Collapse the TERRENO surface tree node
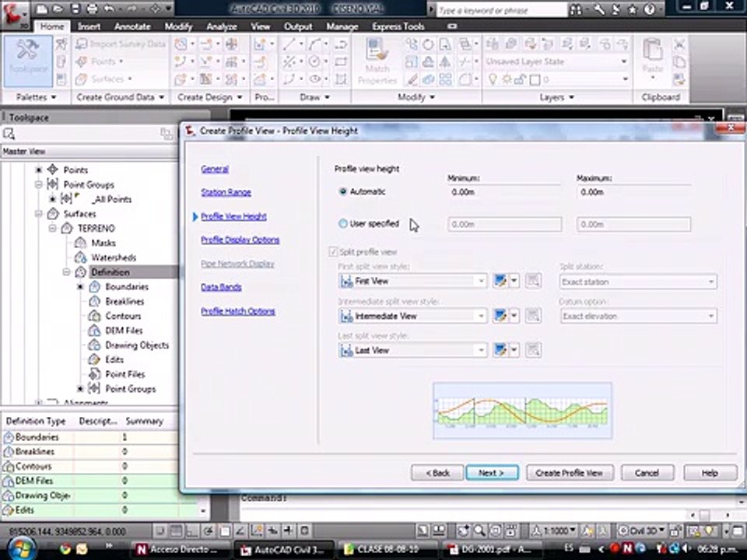 pos(52,229)
